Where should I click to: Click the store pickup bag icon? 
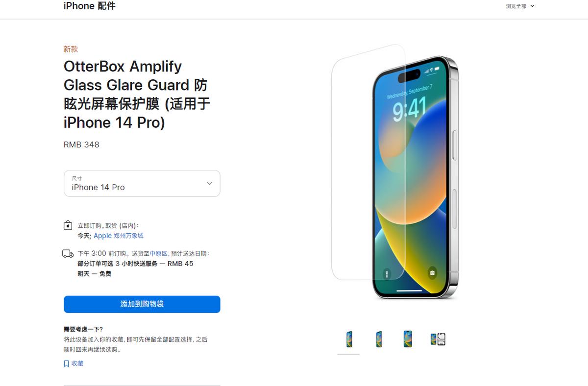coord(68,225)
